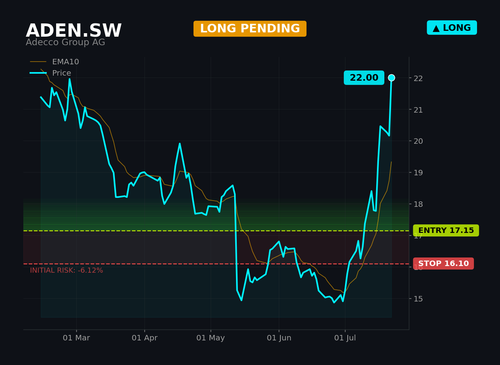Click the 19 y-axis tick label
500x365 pixels.
[418, 173]
